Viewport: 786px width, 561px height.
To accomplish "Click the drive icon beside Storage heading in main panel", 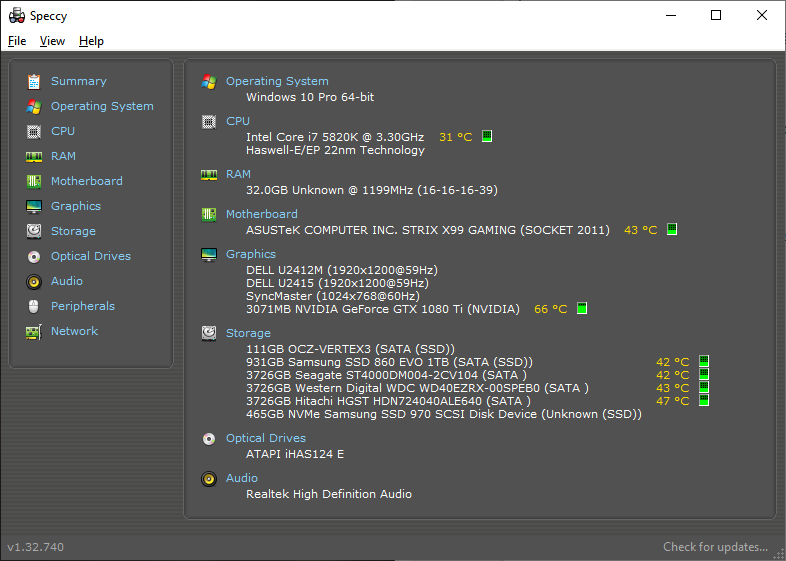I will click(x=209, y=333).
